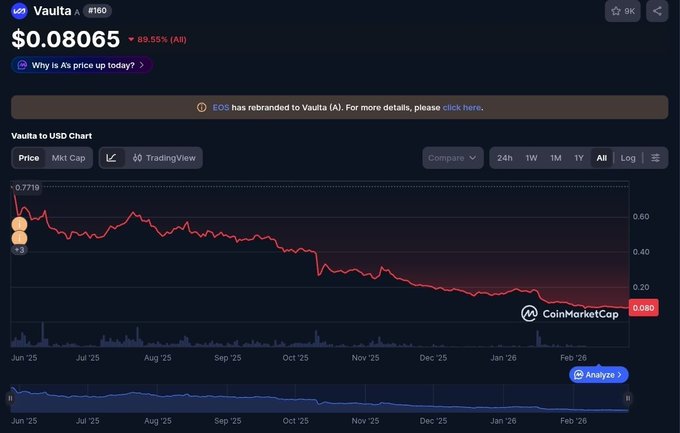Select the 24h time range tab
This screenshot has width=680, height=433.
505,158
